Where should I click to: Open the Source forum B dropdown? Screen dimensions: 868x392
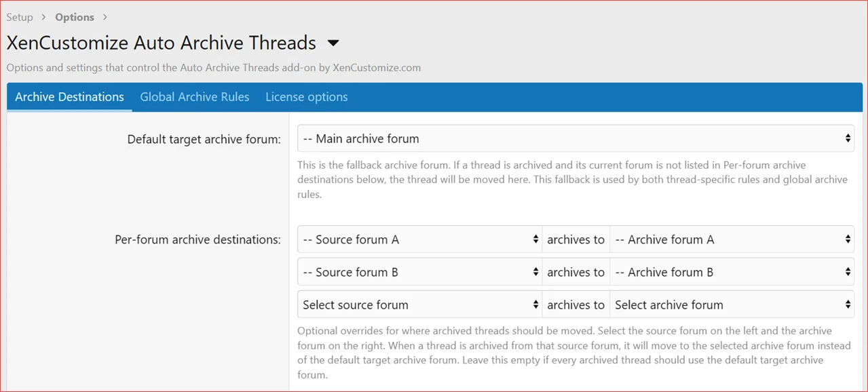[419, 272]
